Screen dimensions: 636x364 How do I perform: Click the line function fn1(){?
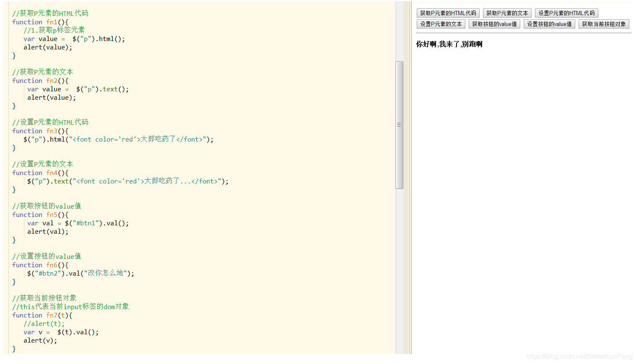(40, 22)
